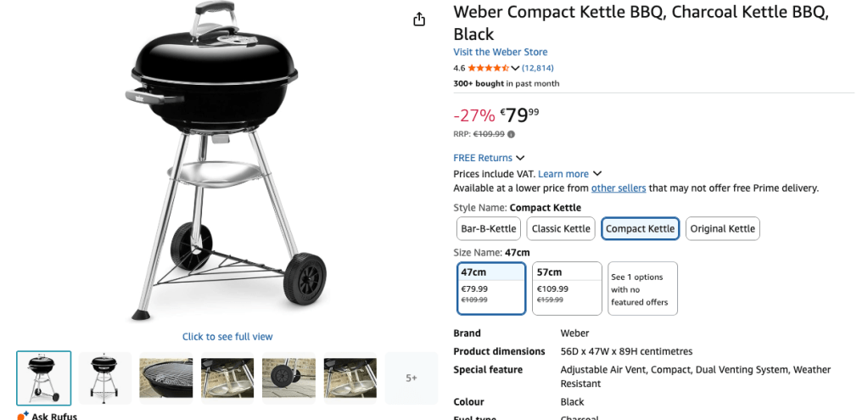View the wheel close-up thumbnail

click(288, 378)
